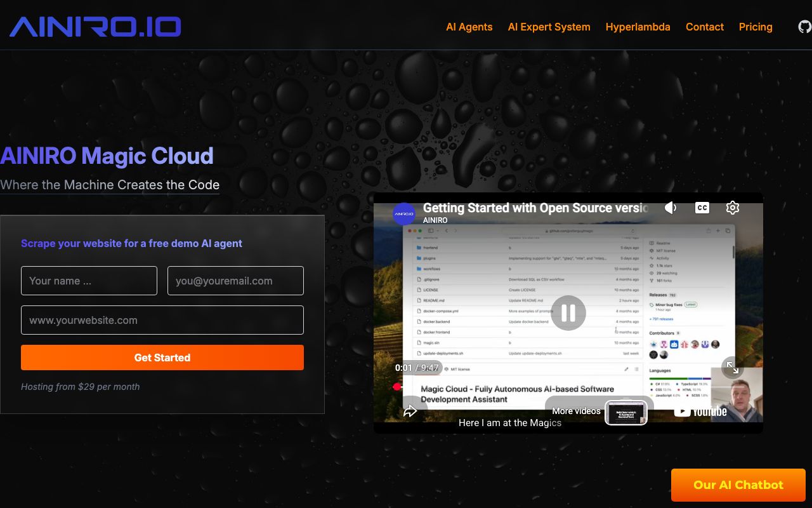Click the More videos label
The width and height of the screenshot is (812, 508).
point(576,411)
